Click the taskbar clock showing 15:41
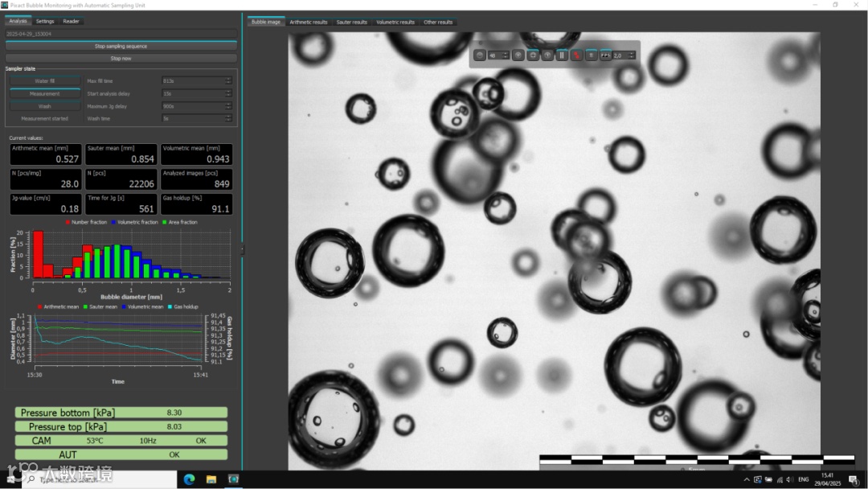The height and width of the screenshot is (489, 868). [x=827, y=479]
